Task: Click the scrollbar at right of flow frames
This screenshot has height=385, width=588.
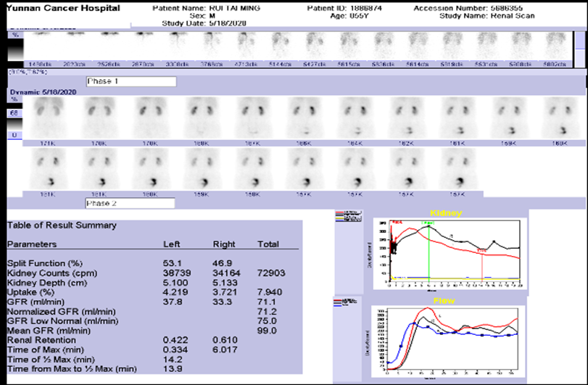Action: tap(579, 49)
